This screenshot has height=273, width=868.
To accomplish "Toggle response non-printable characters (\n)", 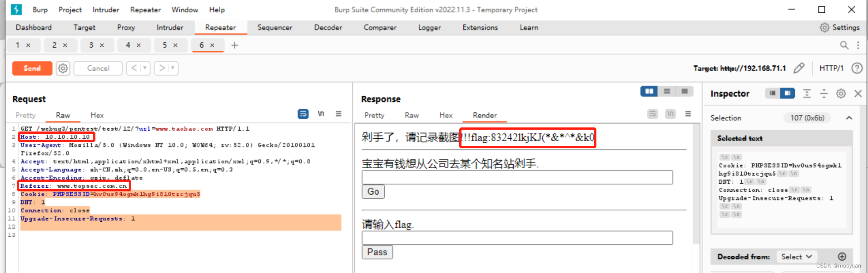I will click(670, 114).
